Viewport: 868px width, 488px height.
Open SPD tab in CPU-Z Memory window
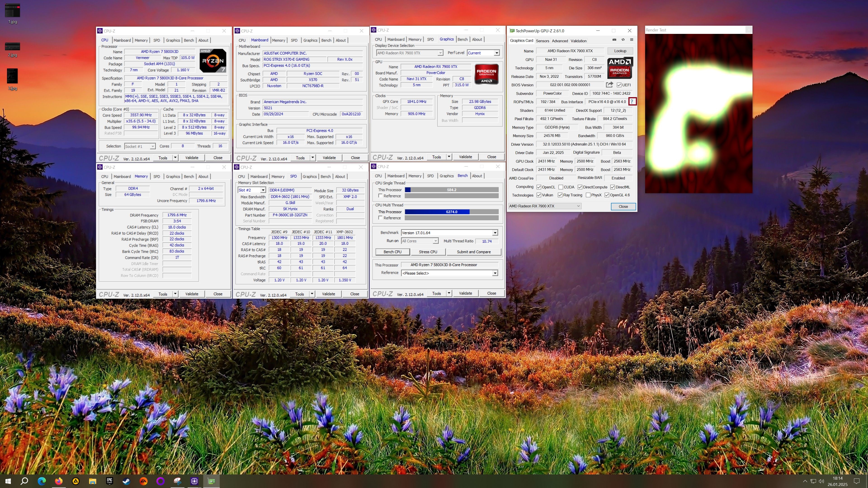[x=157, y=176]
